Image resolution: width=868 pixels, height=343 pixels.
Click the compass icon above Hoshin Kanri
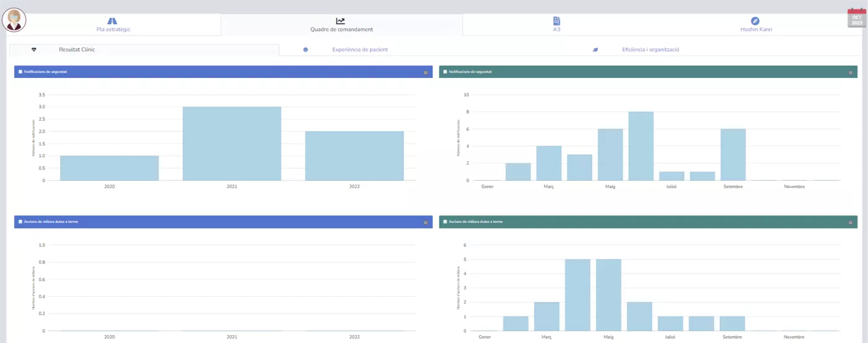755,20
